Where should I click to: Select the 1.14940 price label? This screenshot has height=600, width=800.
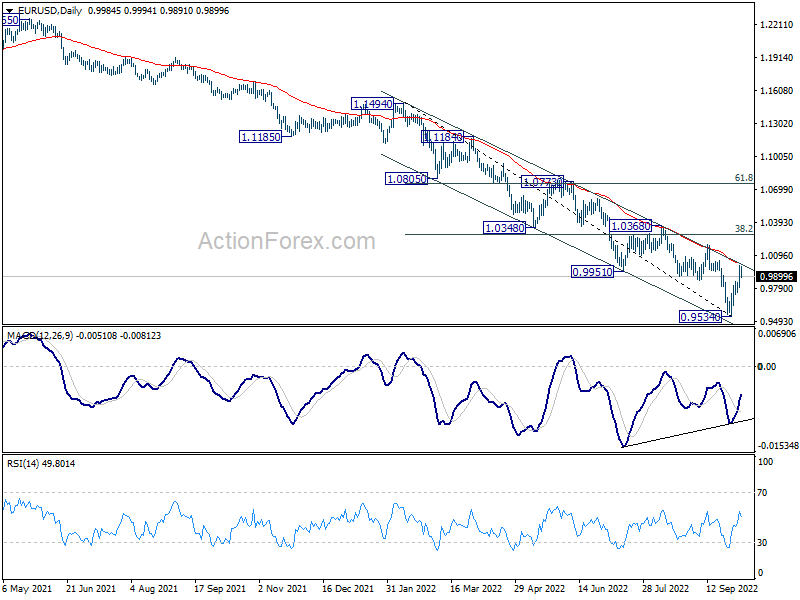(x=373, y=104)
